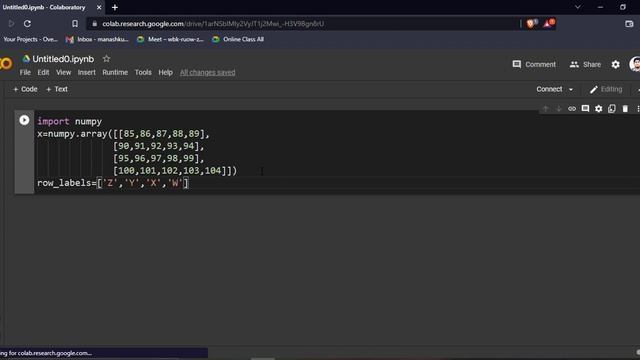Screen dimensions: 640x360
Task: Open the Meet bookmark
Action: pos(170,39)
